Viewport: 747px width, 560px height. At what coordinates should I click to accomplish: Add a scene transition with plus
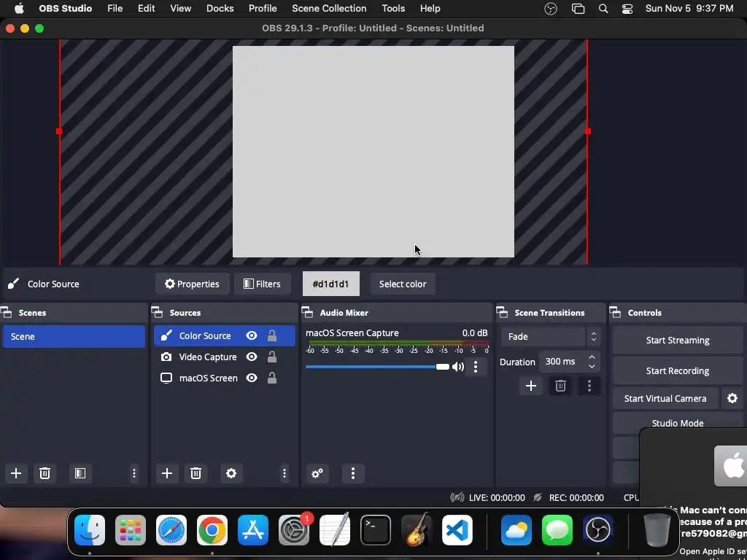click(531, 386)
